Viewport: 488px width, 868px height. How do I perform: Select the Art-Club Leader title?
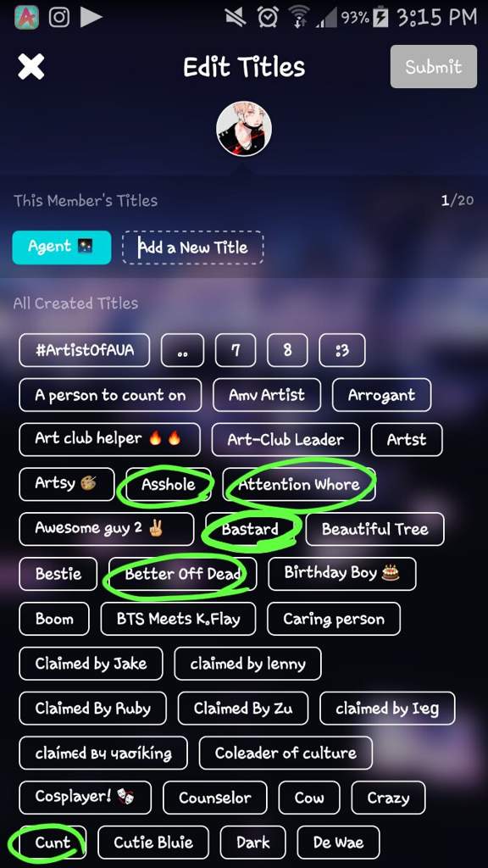point(286,440)
